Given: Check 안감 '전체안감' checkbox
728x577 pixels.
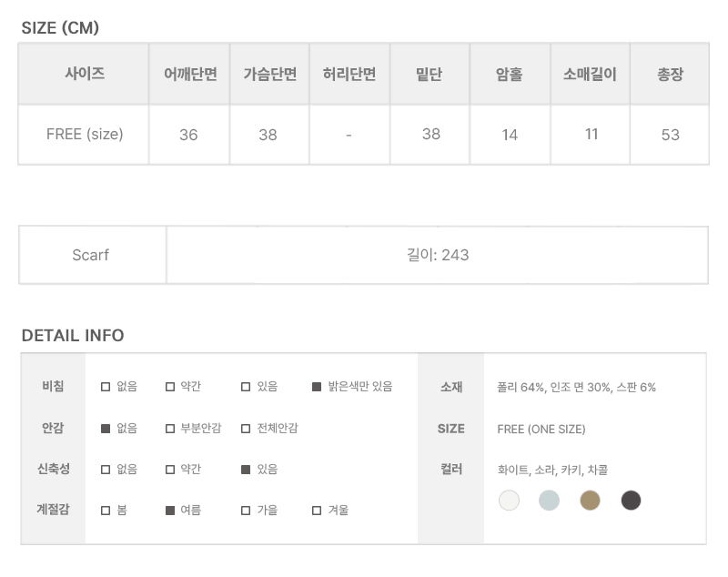Looking at the screenshot, I should [x=246, y=428].
